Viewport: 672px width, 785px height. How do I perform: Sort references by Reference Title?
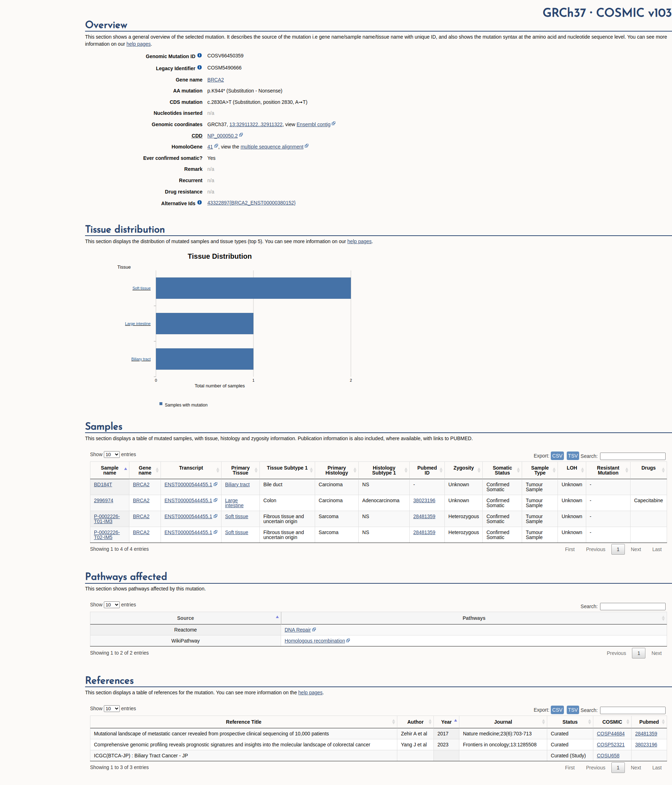coord(243,722)
